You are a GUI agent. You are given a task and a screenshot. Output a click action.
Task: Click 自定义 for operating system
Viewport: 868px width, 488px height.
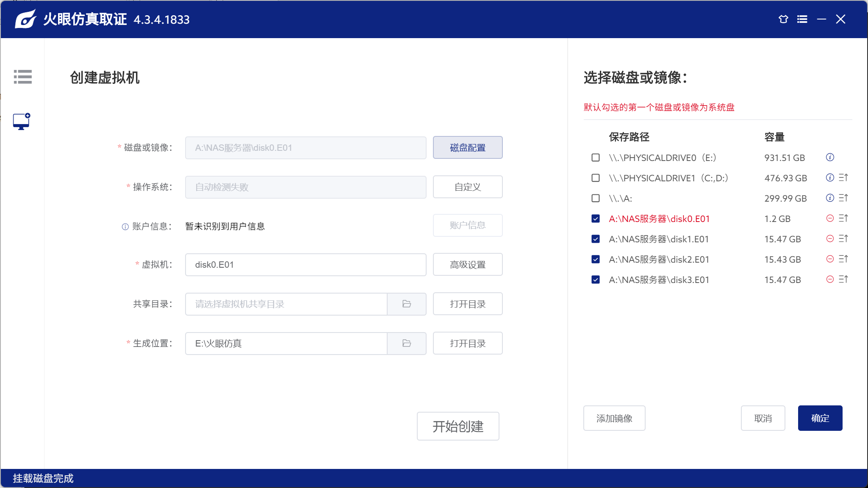[467, 187]
